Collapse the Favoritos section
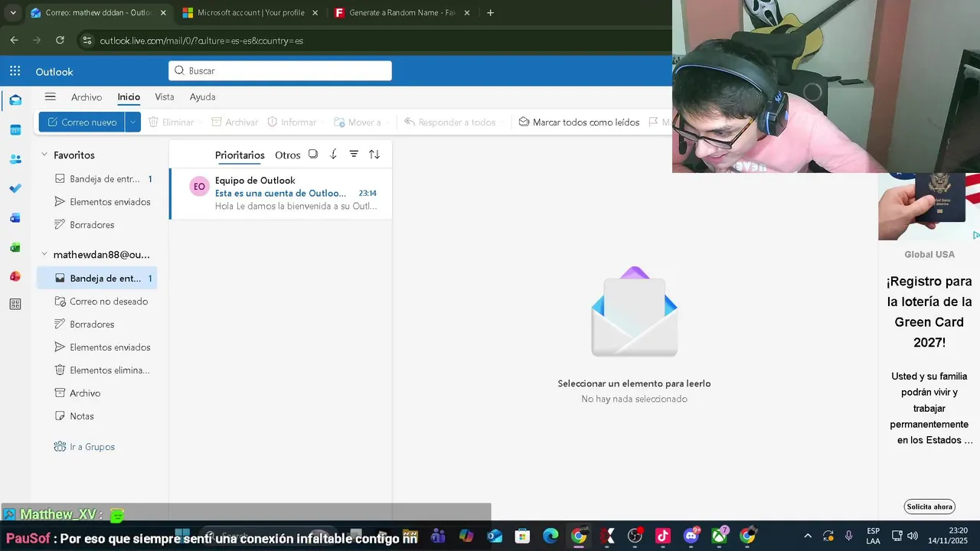The image size is (980, 551). pyautogui.click(x=44, y=155)
